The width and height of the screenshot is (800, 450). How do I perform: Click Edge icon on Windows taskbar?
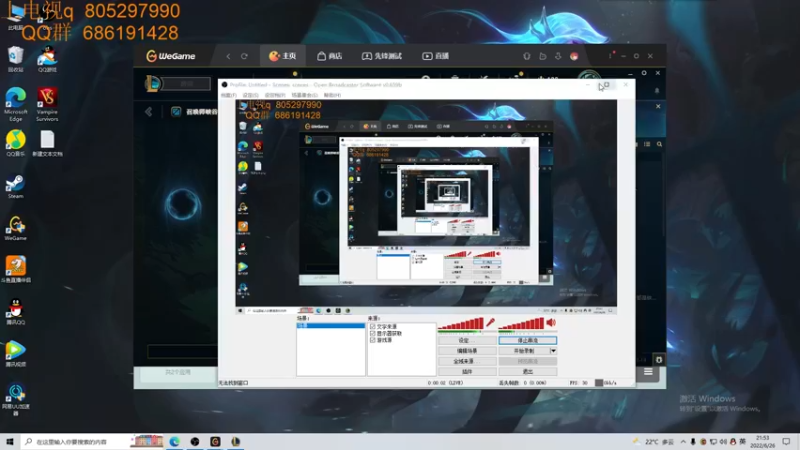coord(174,441)
